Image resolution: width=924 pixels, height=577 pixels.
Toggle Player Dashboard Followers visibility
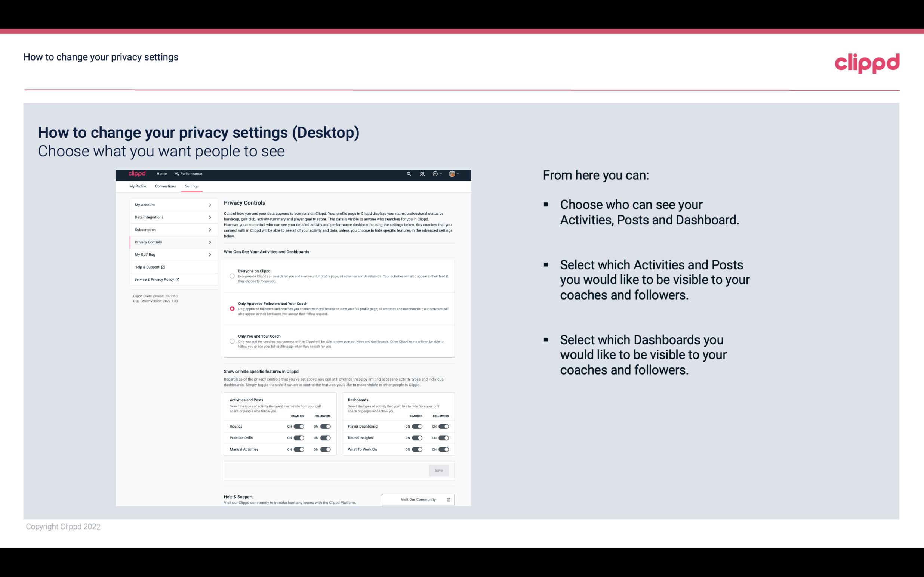click(444, 426)
